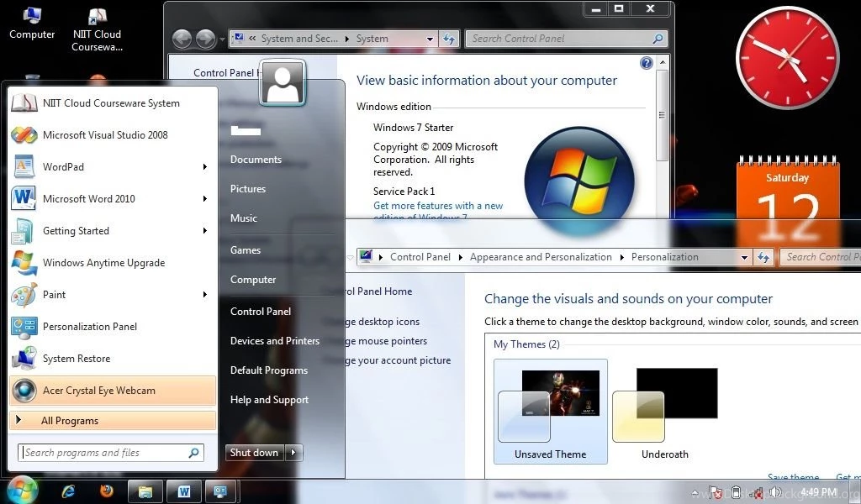Launch Paint from Start menu
The width and height of the screenshot is (861, 504).
[x=113, y=295]
